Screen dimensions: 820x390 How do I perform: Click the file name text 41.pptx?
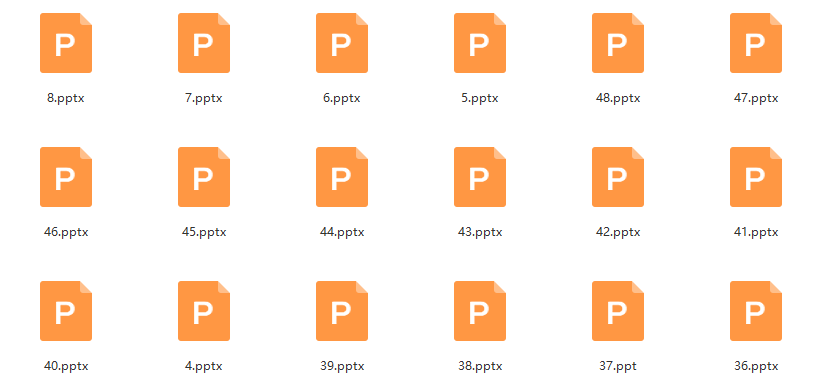[756, 232]
